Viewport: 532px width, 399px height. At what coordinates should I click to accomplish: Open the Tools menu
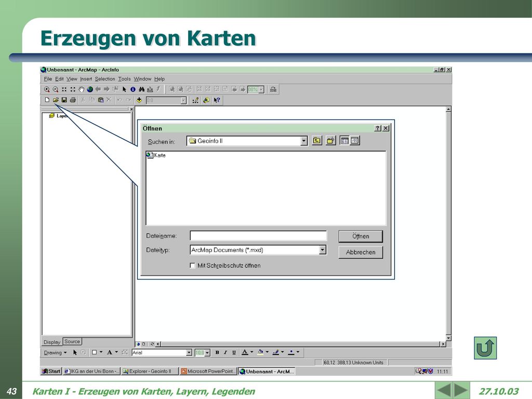[x=124, y=79]
